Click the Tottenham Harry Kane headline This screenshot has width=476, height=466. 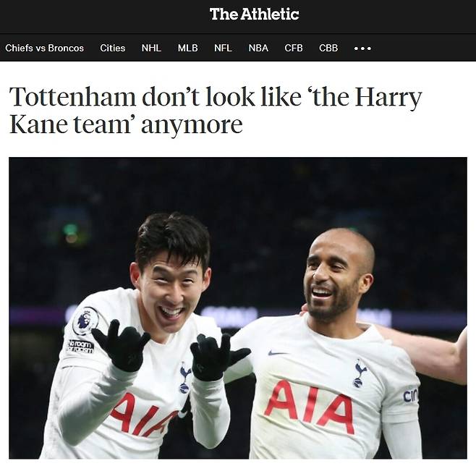pyautogui.click(x=216, y=110)
